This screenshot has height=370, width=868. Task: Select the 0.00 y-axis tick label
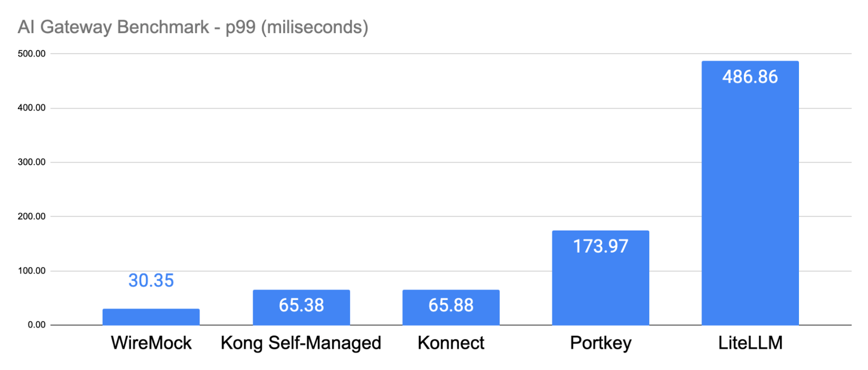pyautogui.click(x=37, y=325)
